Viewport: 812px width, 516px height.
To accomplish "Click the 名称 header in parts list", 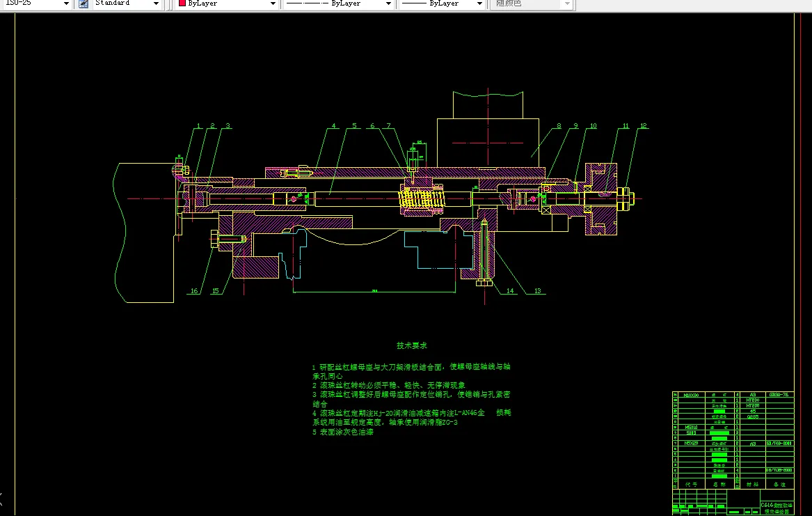I will tap(719, 485).
